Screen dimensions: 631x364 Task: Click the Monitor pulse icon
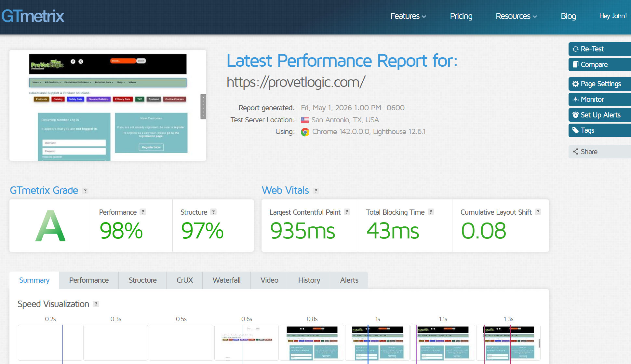coord(575,99)
